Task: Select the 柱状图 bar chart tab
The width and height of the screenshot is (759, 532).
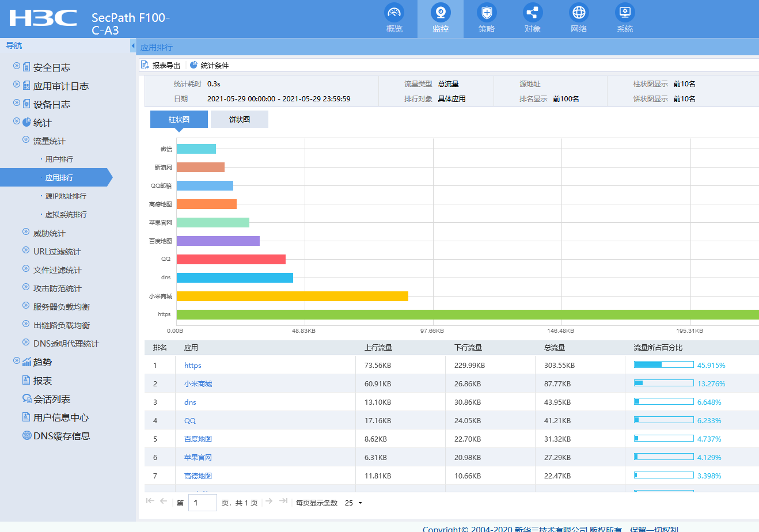Action: (x=179, y=119)
